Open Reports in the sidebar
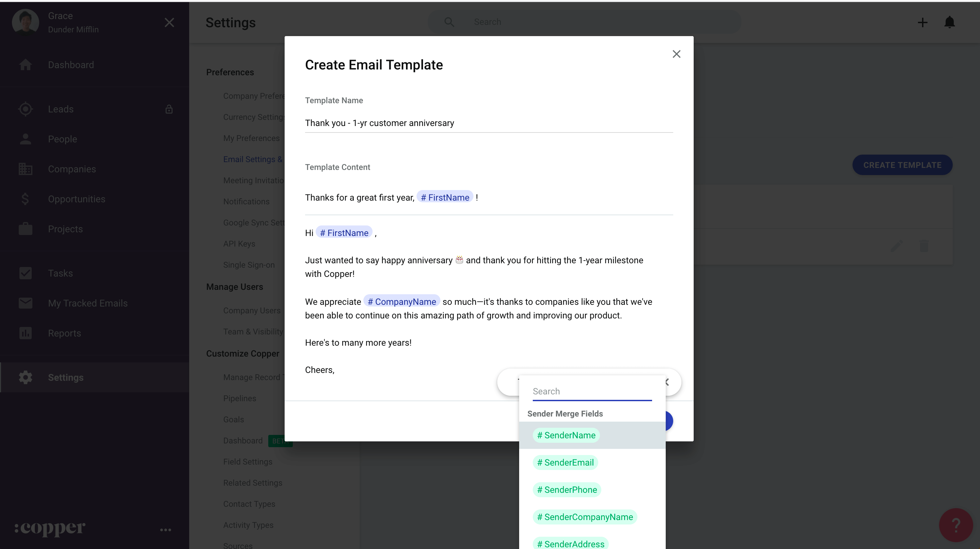Image resolution: width=980 pixels, height=549 pixels. [64, 333]
